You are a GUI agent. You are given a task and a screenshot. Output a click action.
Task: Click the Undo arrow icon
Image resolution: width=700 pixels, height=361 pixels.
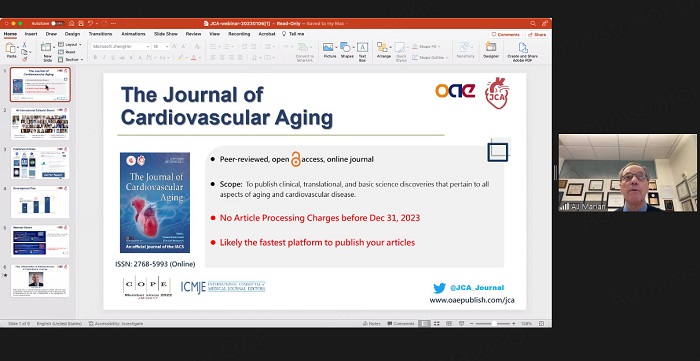pos(91,23)
